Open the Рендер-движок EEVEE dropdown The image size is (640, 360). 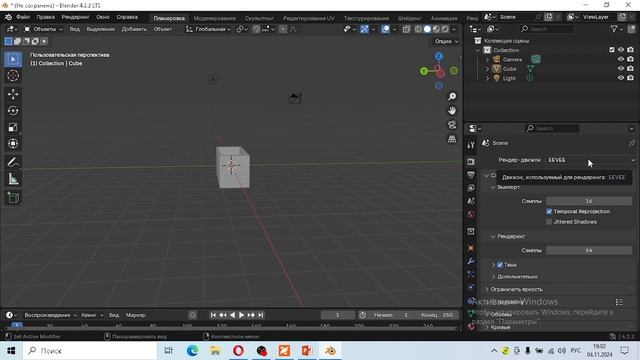click(591, 160)
